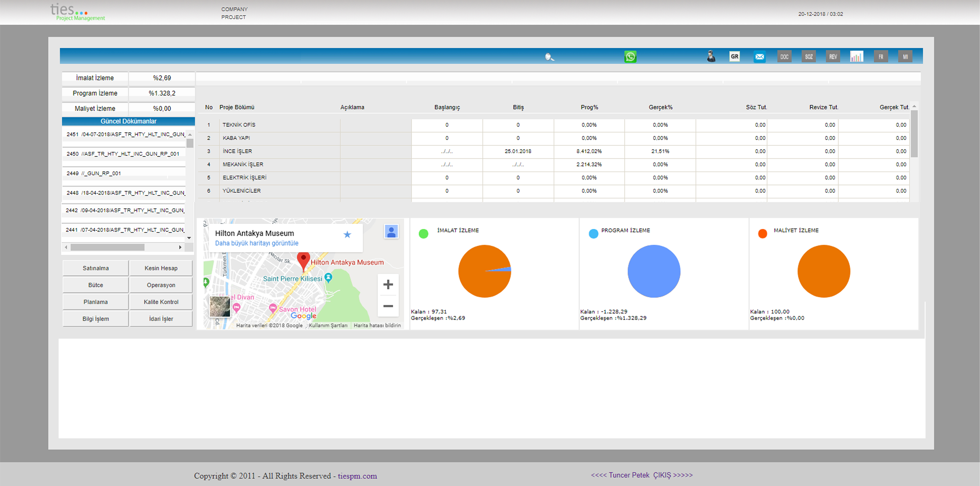This screenshot has width=980, height=486.
Task: Click 'Harita hatası bildirin' link
Action: [x=377, y=325]
